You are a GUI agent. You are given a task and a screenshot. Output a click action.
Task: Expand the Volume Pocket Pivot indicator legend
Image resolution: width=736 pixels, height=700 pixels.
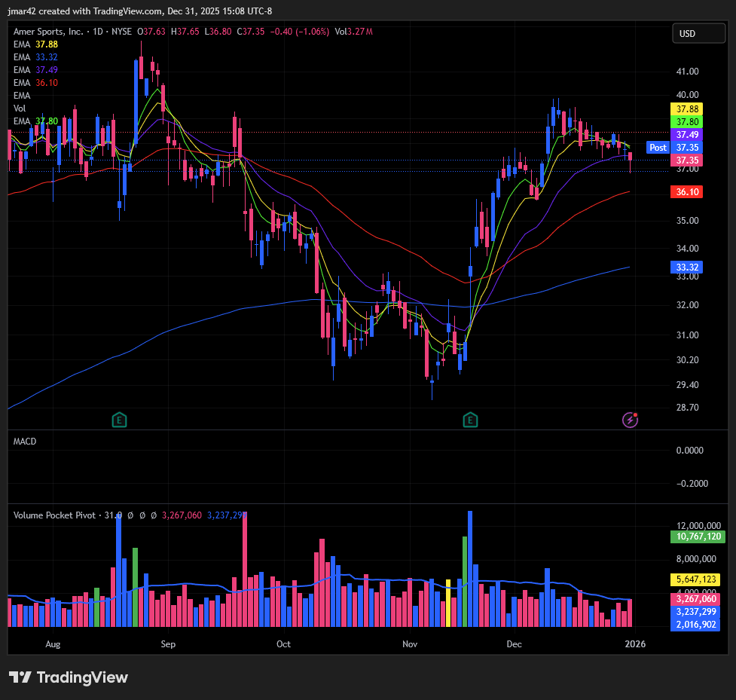[x=55, y=515]
